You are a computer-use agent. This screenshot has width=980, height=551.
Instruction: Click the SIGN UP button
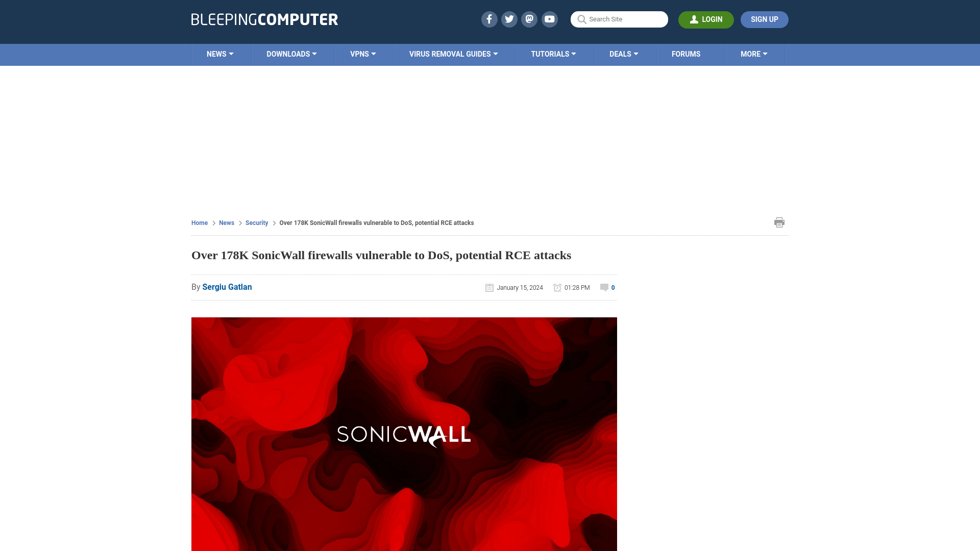pyautogui.click(x=765, y=19)
